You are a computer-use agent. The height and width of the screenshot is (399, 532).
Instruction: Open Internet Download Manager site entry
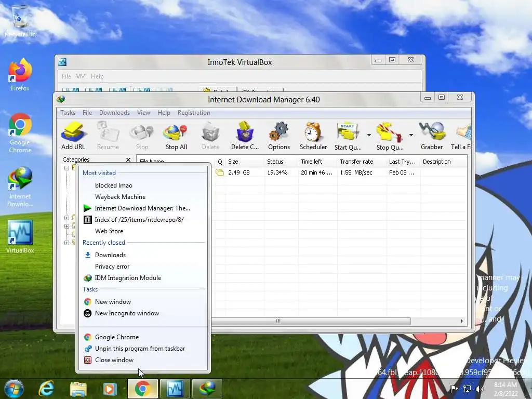coord(142,208)
